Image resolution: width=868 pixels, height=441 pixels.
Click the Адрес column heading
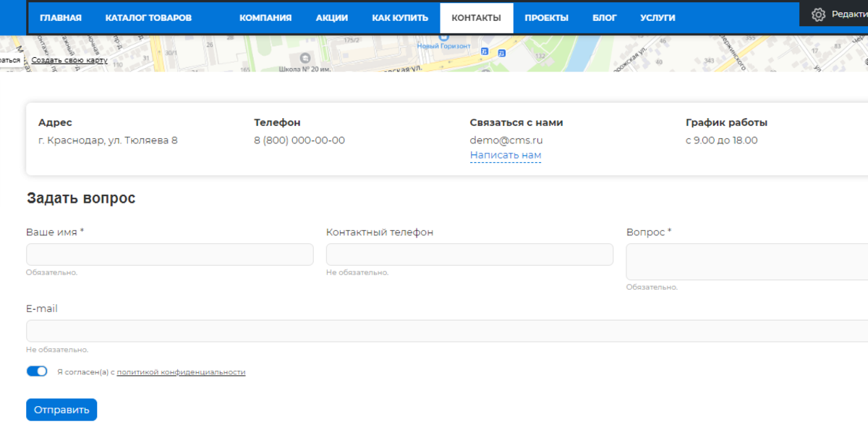(x=56, y=123)
